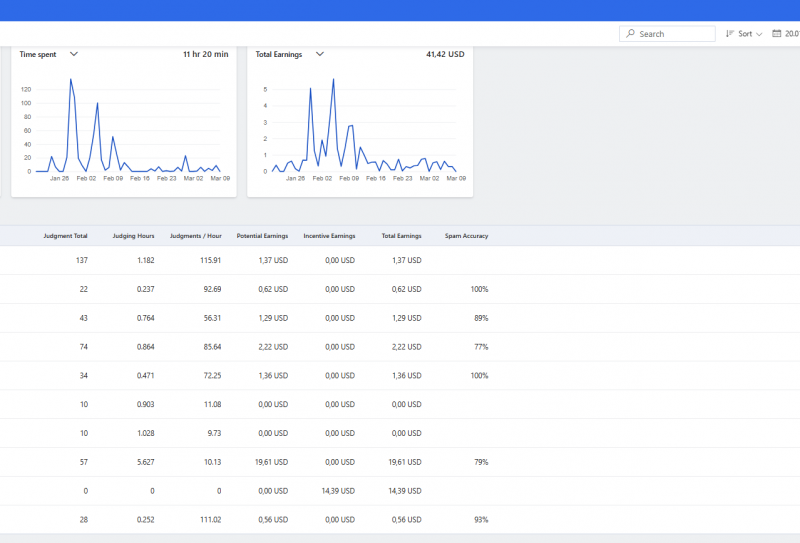Screen dimensions: 800x543
Task: Sort by the Judgment Total column header
Action: [65, 236]
